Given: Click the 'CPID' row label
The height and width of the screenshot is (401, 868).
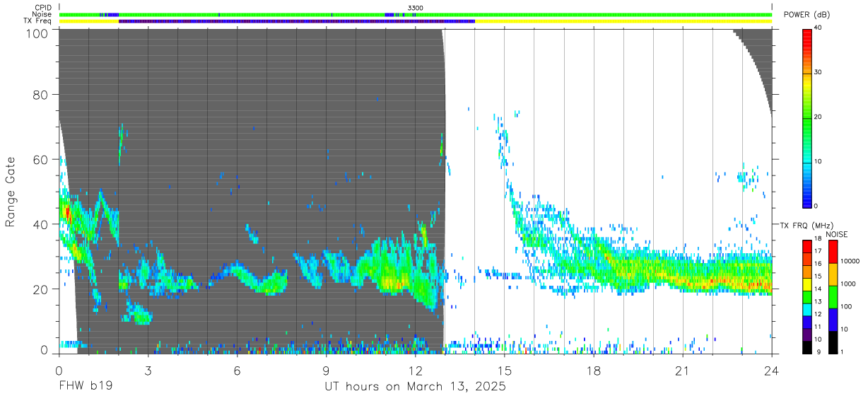Looking at the screenshot, I should tap(42, 8).
